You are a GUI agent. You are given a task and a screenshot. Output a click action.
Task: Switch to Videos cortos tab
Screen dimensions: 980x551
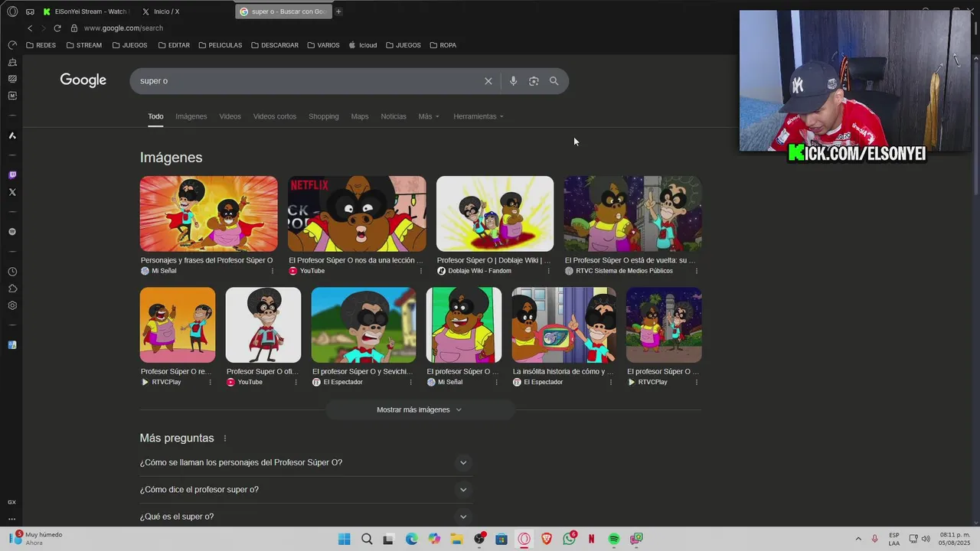(x=275, y=116)
